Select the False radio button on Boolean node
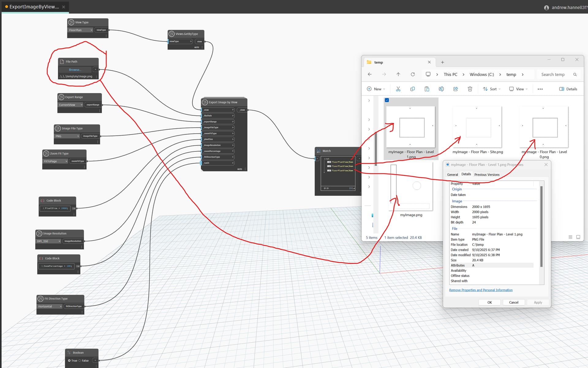This screenshot has height=368, width=588. tap(80, 361)
